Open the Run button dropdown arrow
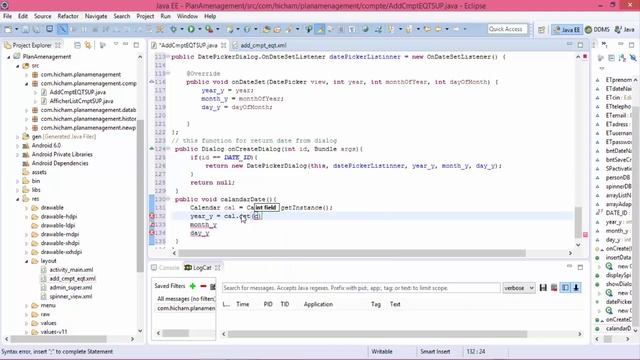Image resolution: width=640 pixels, height=360 pixels. pos(200,29)
